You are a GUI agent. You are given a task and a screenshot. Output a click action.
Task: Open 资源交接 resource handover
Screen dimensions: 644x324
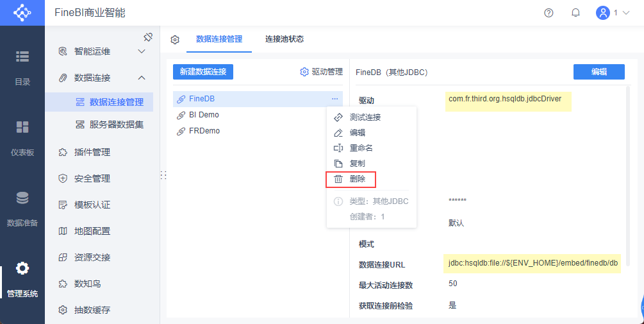(x=92, y=257)
